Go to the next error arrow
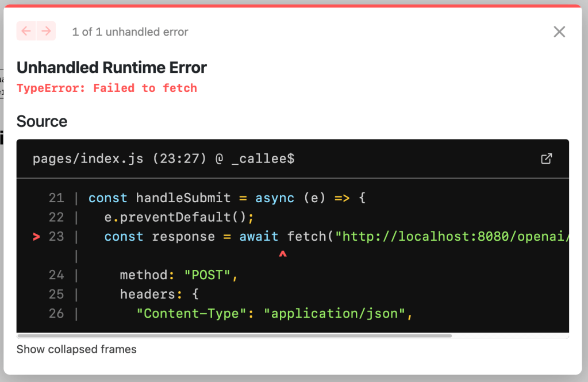This screenshot has height=382, width=588. pyautogui.click(x=46, y=31)
